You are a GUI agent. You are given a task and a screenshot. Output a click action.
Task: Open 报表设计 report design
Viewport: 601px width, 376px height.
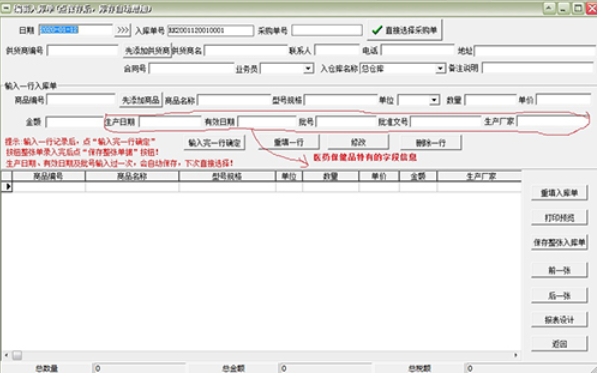559,320
